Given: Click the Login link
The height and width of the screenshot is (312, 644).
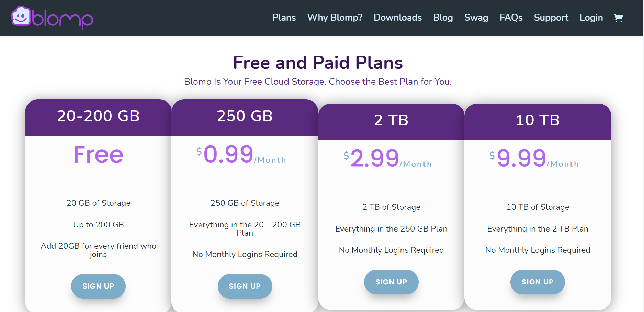Looking at the screenshot, I should point(591,18).
